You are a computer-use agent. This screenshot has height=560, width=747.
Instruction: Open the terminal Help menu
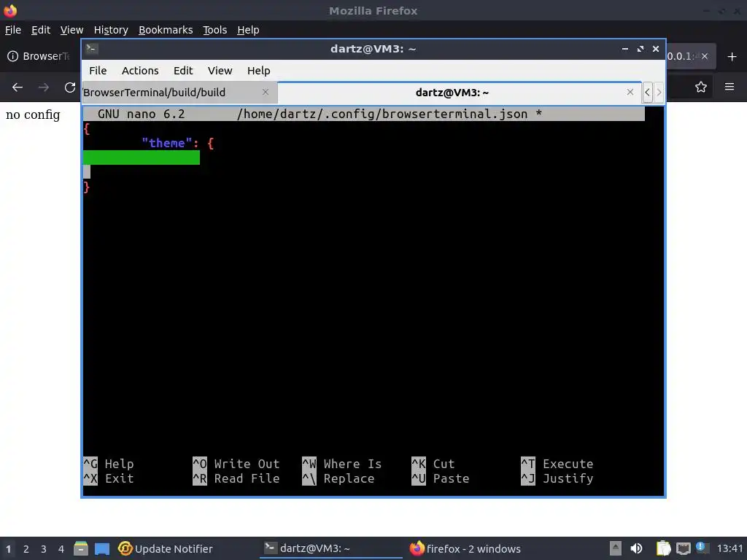tap(259, 71)
